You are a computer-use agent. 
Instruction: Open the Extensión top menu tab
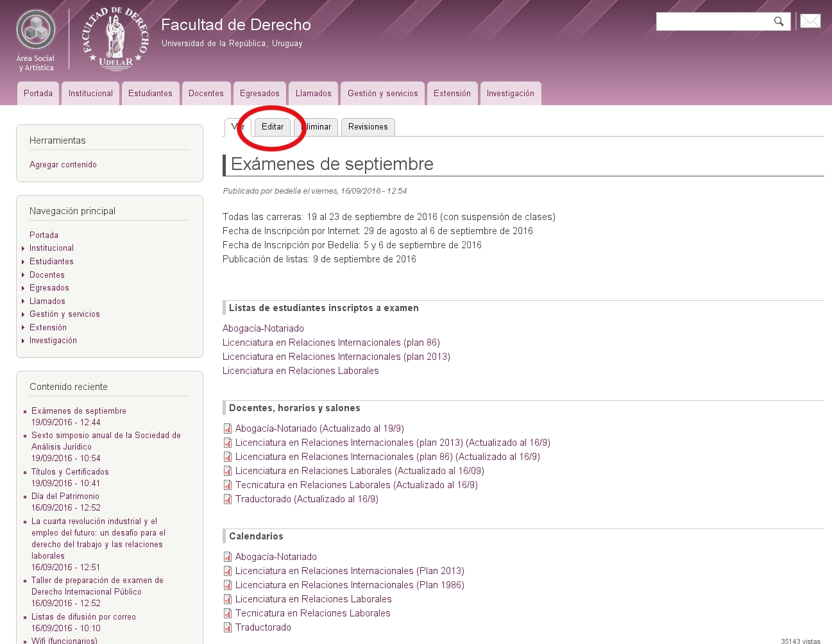click(x=452, y=94)
